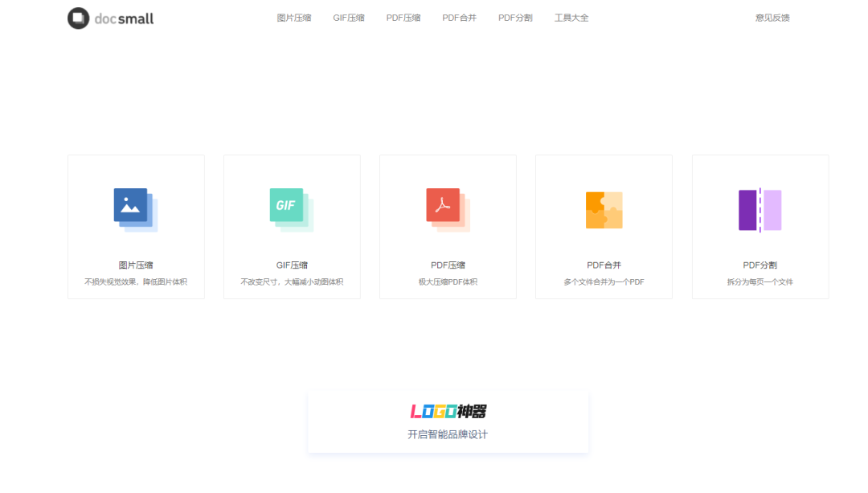Click description 多个文件合并为一个PDF
The height and width of the screenshot is (493, 868).
coord(604,282)
